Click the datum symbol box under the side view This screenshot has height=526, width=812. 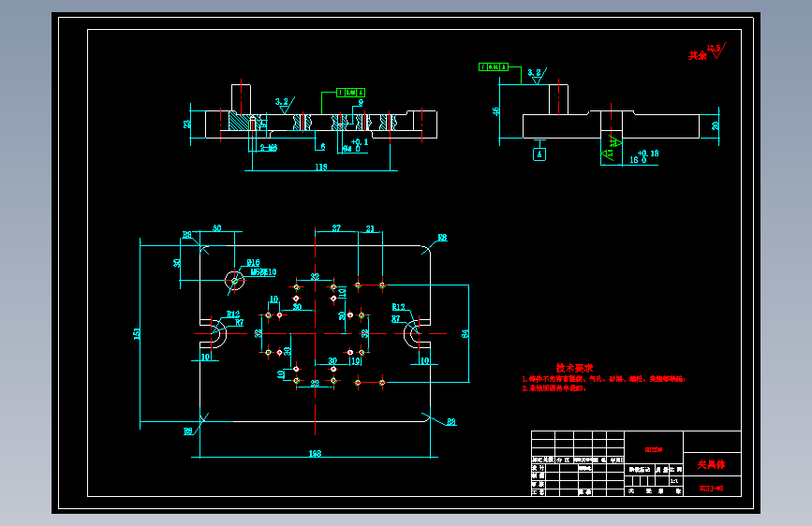tap(539, 154)
